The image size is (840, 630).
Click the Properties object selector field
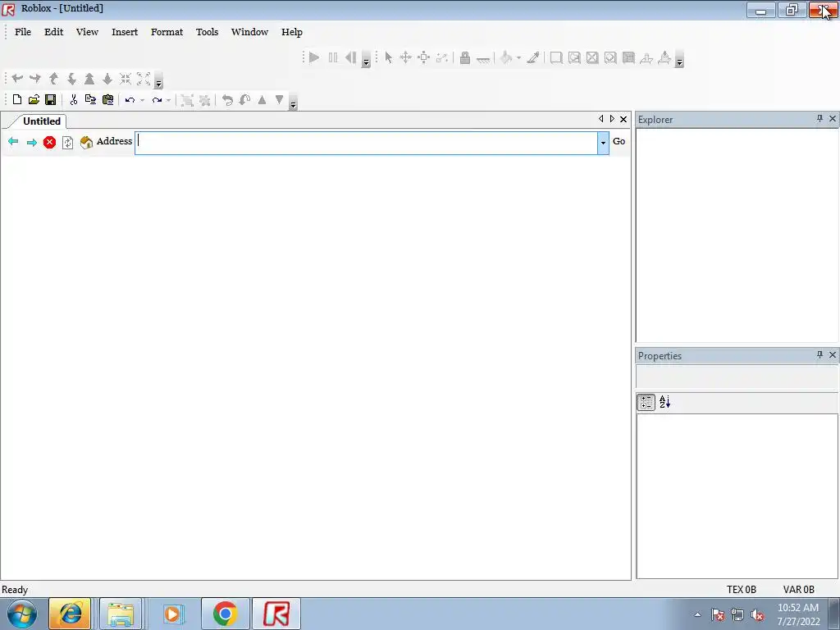(737, 377)
